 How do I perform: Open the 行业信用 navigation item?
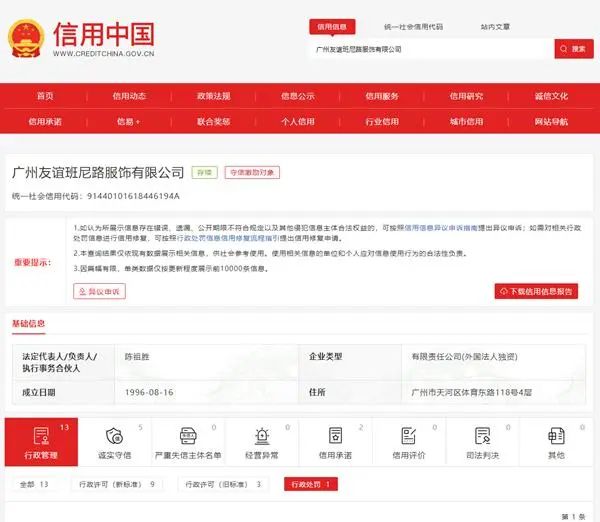click(382, 122)
